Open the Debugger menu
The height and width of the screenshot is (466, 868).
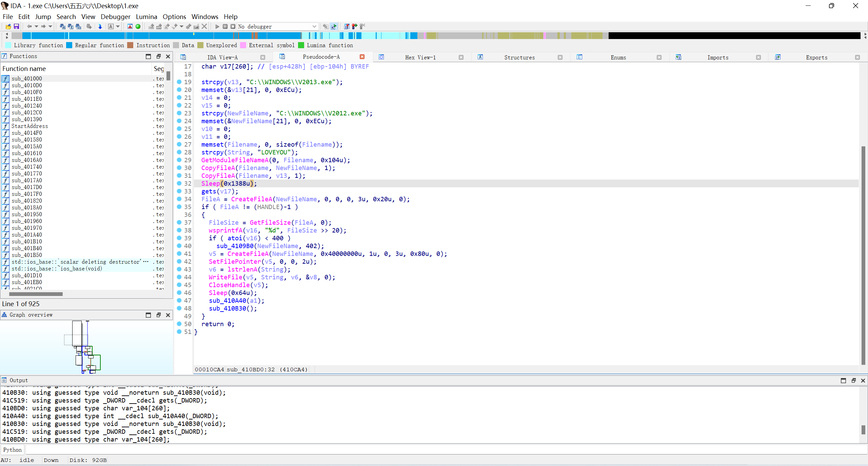115,17
